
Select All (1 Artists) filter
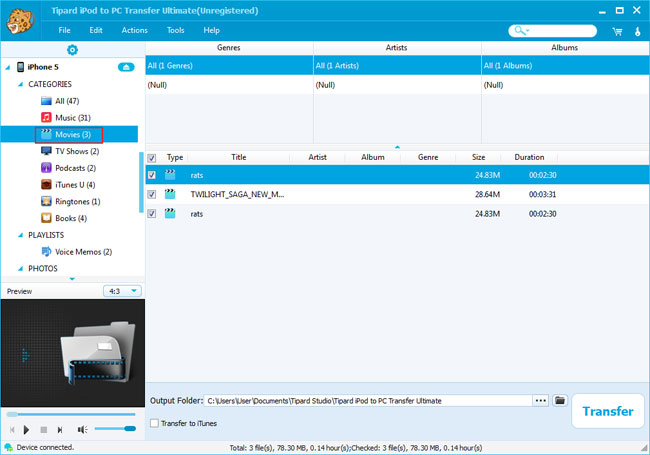pyautogui.click(x=397, y=65)
